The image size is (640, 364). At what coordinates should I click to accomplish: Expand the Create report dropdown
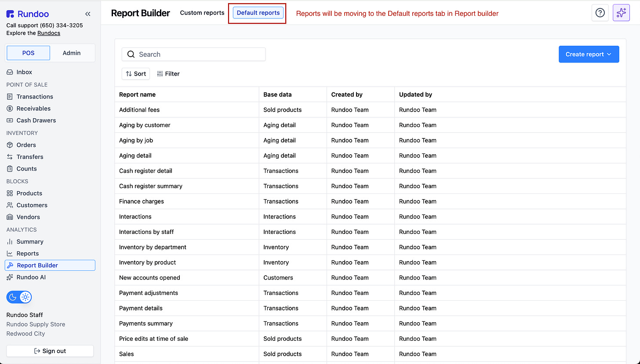click(589, 54)
